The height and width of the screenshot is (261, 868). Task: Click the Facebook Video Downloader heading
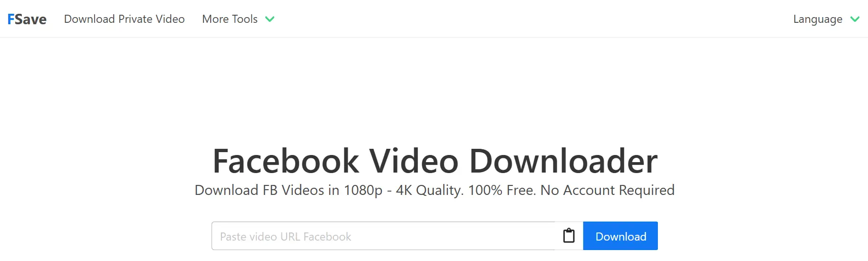coord(435,161)
